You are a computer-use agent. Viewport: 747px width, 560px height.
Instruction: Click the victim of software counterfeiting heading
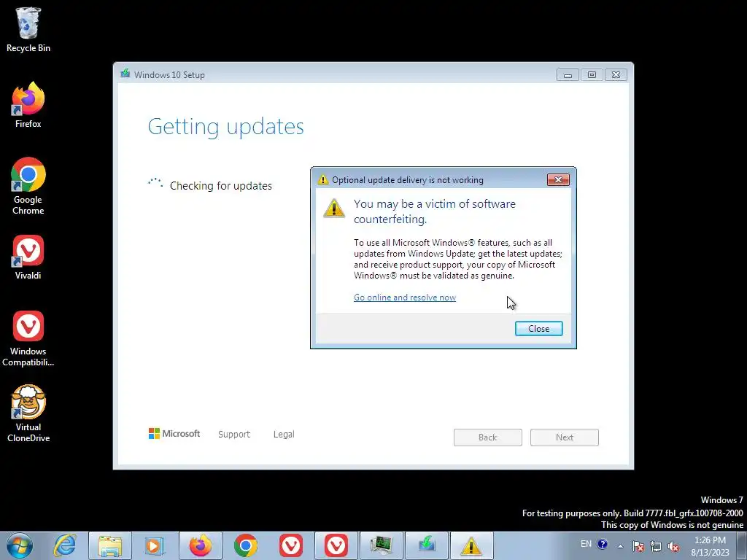pos(435,211)
